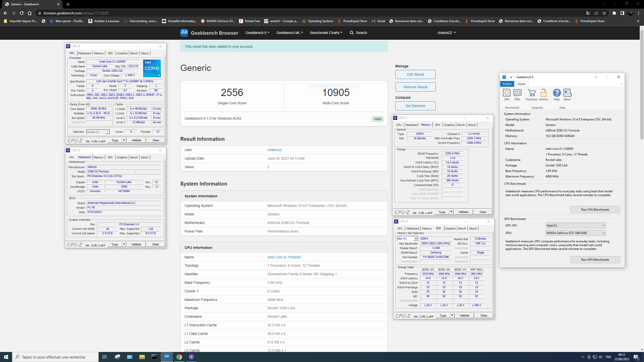Click the browser address bar URL
Image resolution: width=644 pixels, height=362 pixels.
coord(76,13)
